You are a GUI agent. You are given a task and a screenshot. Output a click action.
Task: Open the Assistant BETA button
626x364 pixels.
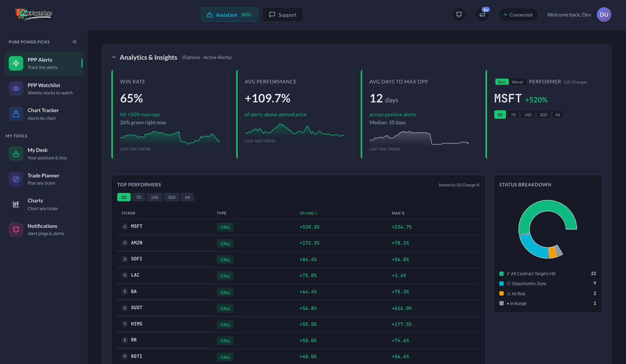click(230, 15)
